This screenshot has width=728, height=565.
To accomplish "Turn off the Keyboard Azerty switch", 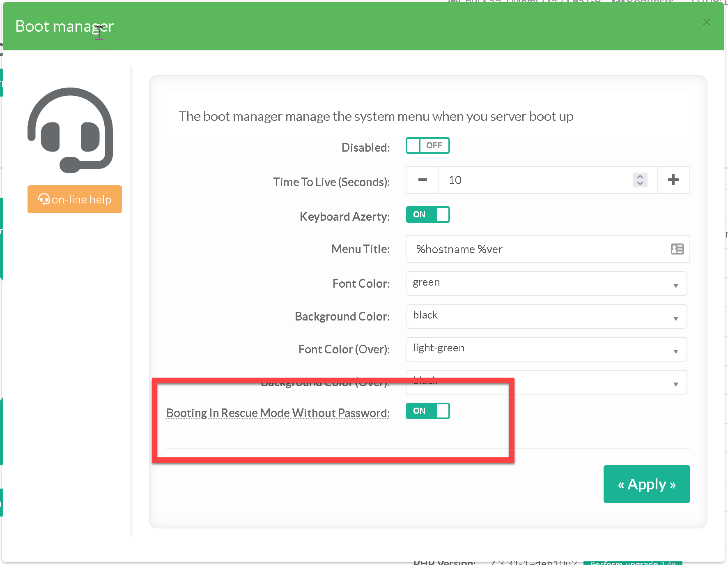I will (x=427, y=214).
